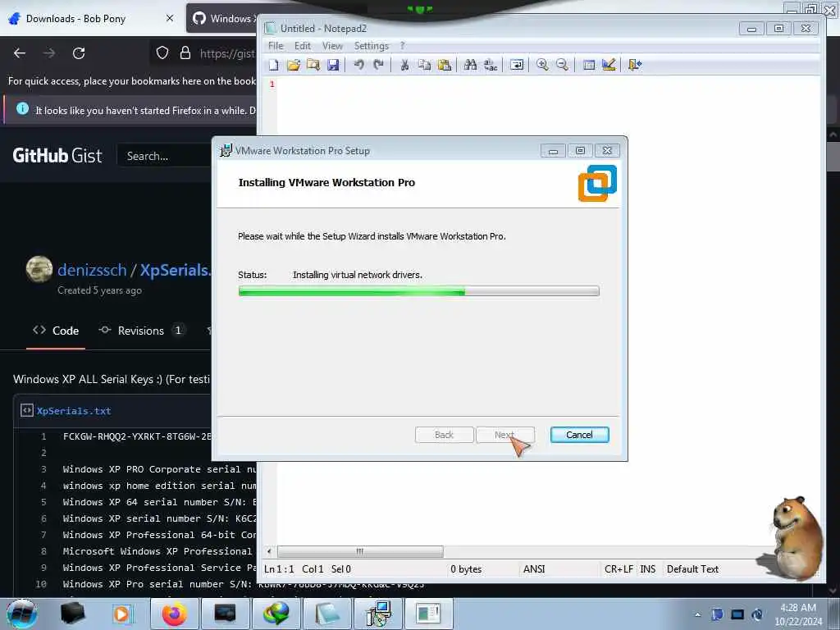This screenshot has height=630, width=840.
Task: Switch to the 'Downloads - Bob Pony' tab
Action: tap(91, 18)
